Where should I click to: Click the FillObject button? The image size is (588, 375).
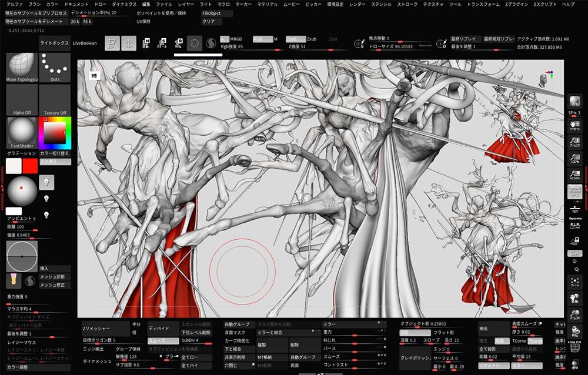(217, 13)
